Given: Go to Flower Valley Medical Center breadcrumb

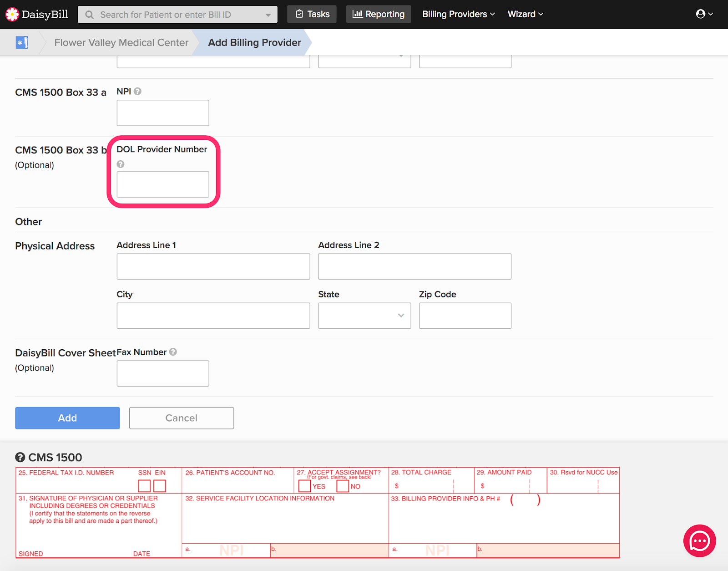Looking at the screenshot, I should (x=121, y=42).
